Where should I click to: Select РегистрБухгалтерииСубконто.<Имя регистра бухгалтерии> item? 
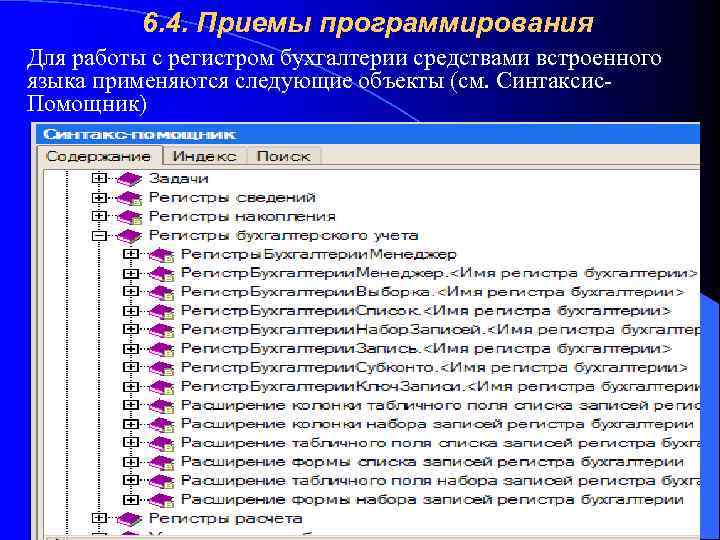434,367
